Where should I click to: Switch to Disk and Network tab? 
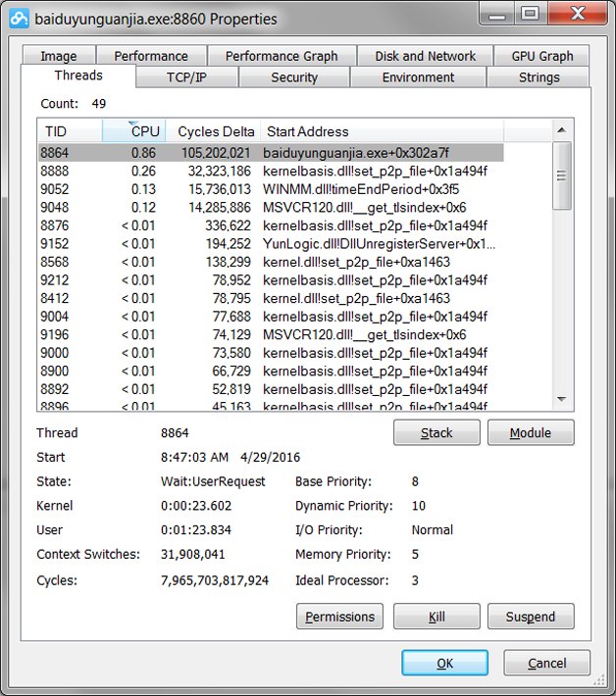[x=425, y=56]
